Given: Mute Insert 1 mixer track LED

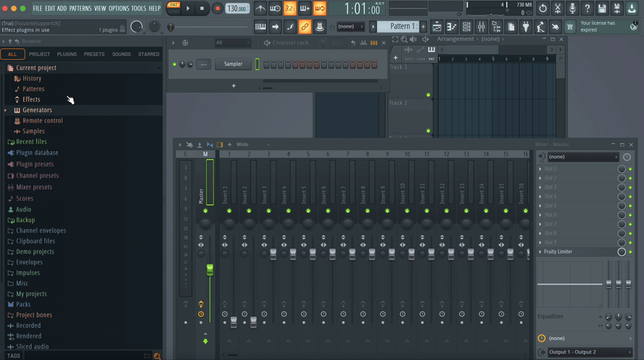Looking at the screenshot, I should 229,211.
